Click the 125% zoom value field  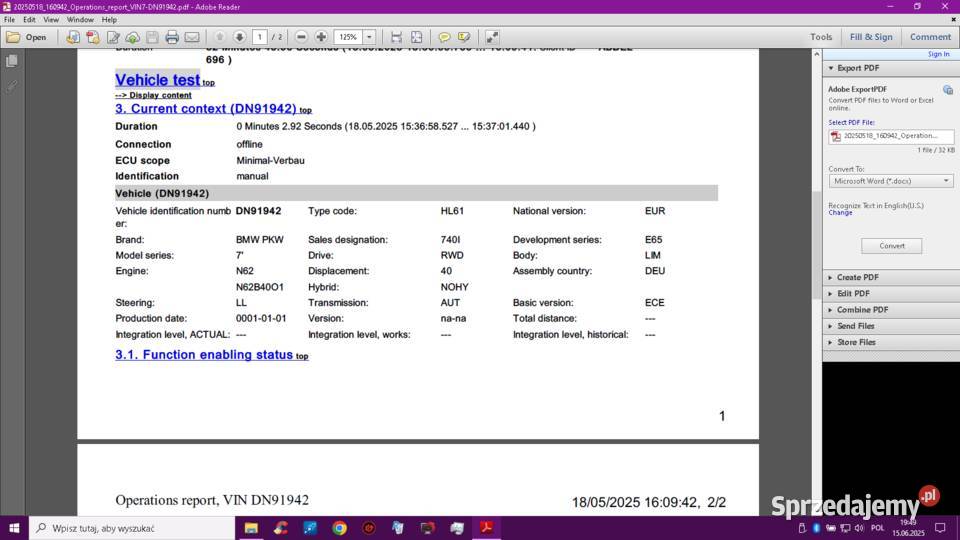point(348,37)
